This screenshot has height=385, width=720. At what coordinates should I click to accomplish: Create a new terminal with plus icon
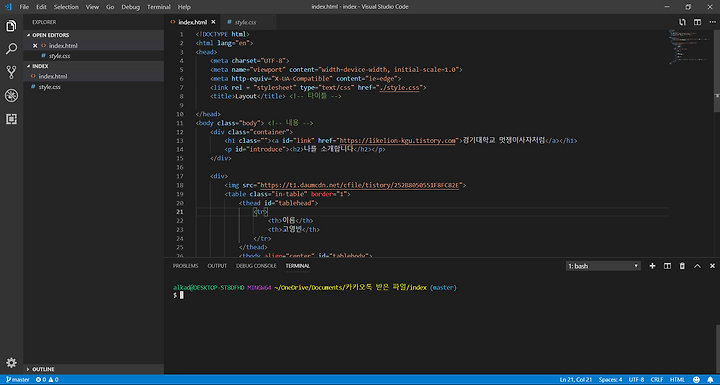tap(652, 266)
